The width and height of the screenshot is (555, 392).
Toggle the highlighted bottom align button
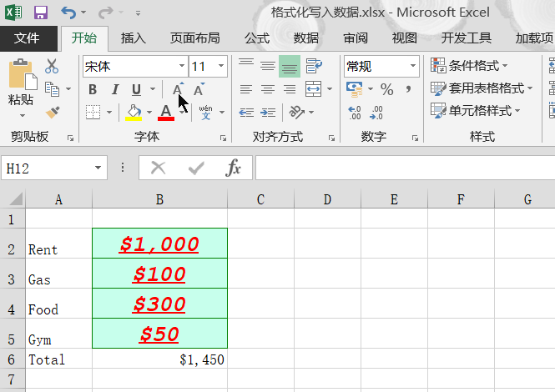pyautogui.click(x=290, y=66)
